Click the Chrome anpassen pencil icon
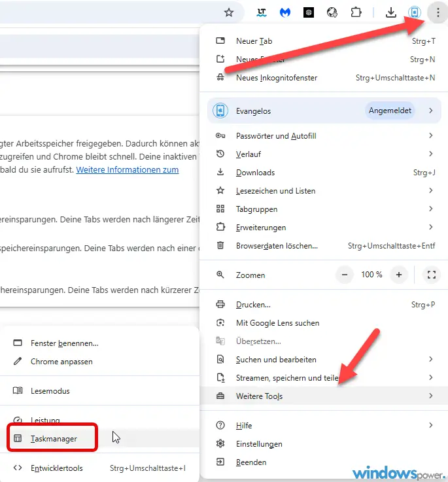Viewport: 448px width, 482px height. 18,361
